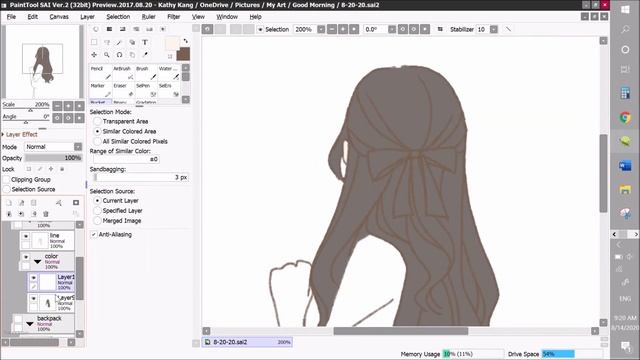640x360 pixels.
Task: Adjust the layer Opacity slider
Action: pos(53,158)
